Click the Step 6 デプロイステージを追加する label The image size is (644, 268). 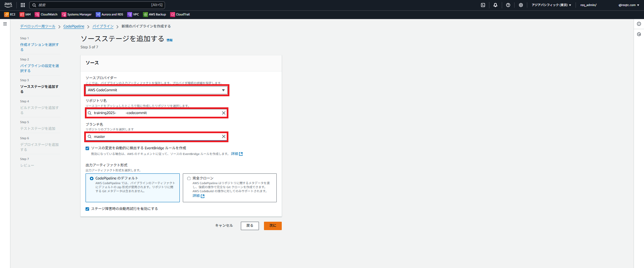[x=39, y=147]
